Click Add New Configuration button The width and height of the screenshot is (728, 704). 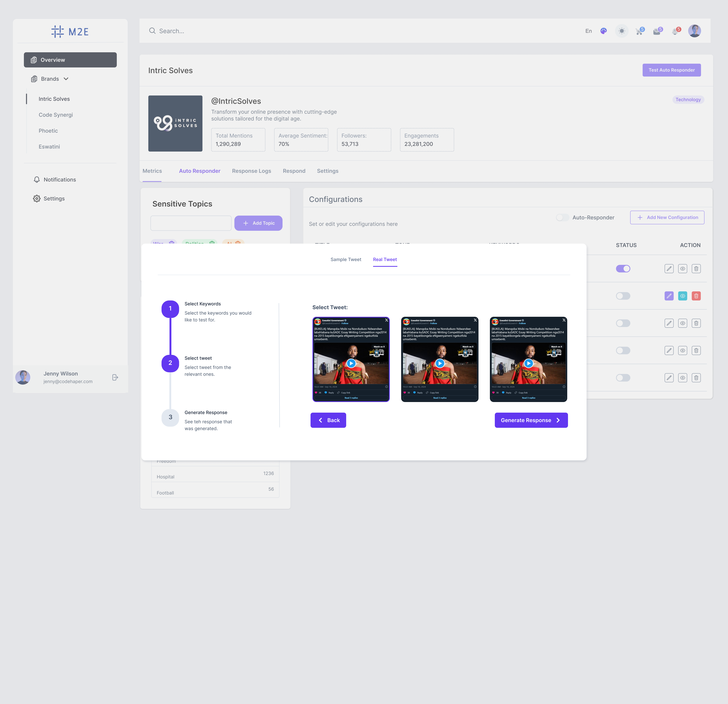coord(667,217)
